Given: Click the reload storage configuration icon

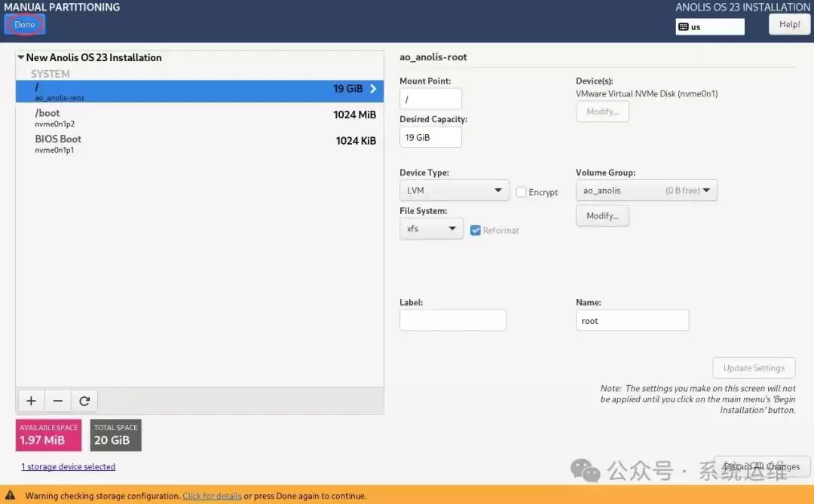Looking at the screenshot, I should pos(84,401).
